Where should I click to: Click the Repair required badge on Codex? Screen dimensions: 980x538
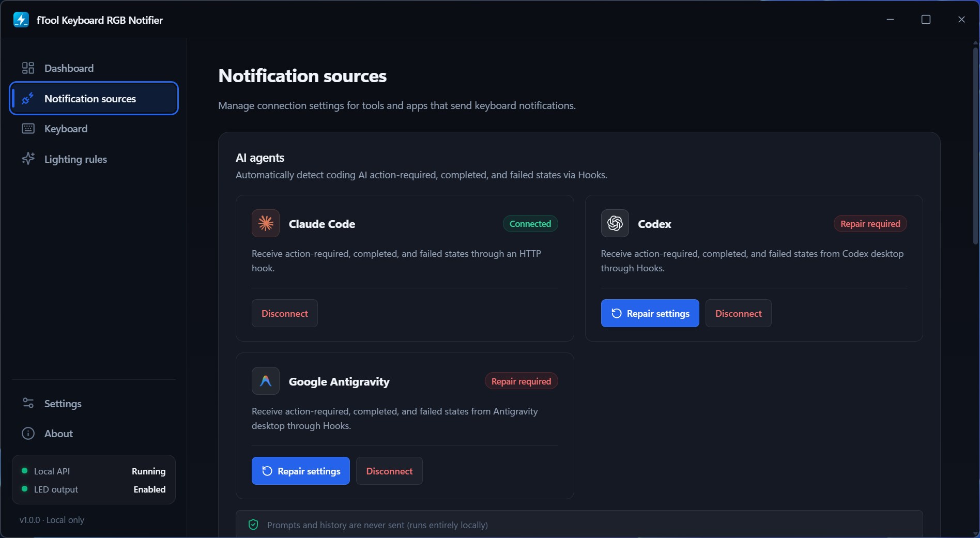[x=870, y=223]
